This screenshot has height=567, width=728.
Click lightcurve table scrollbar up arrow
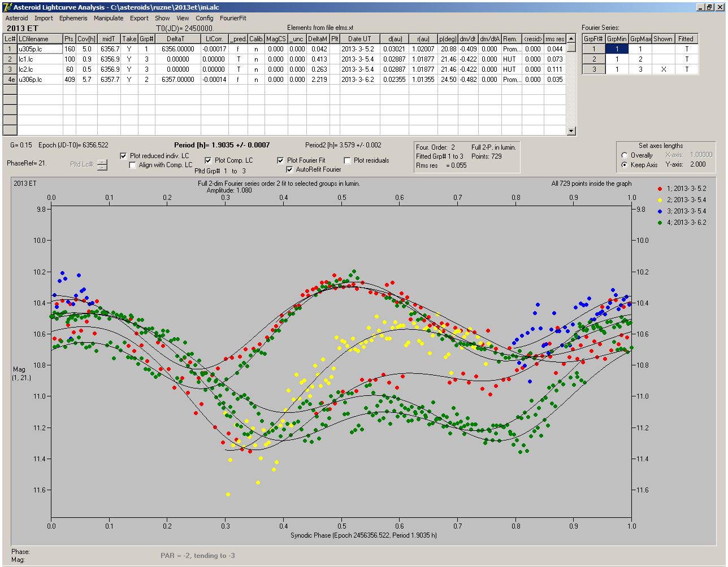[571, 39]
